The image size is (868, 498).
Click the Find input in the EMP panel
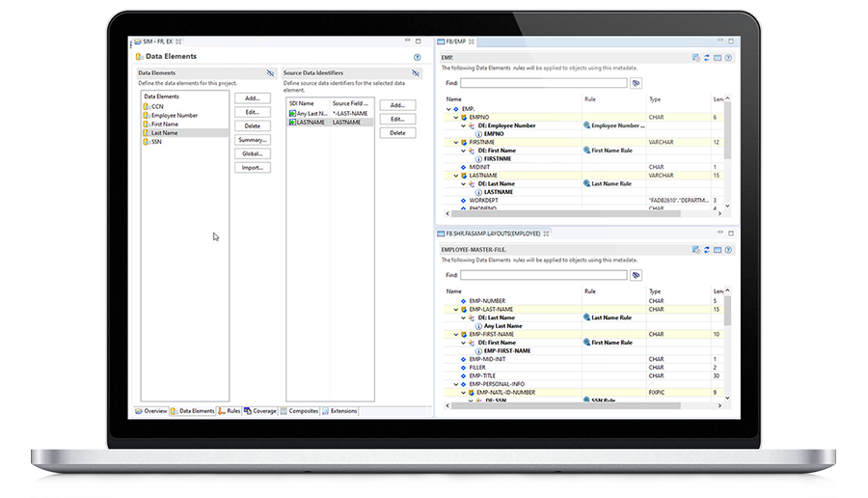tap(543, 84)
